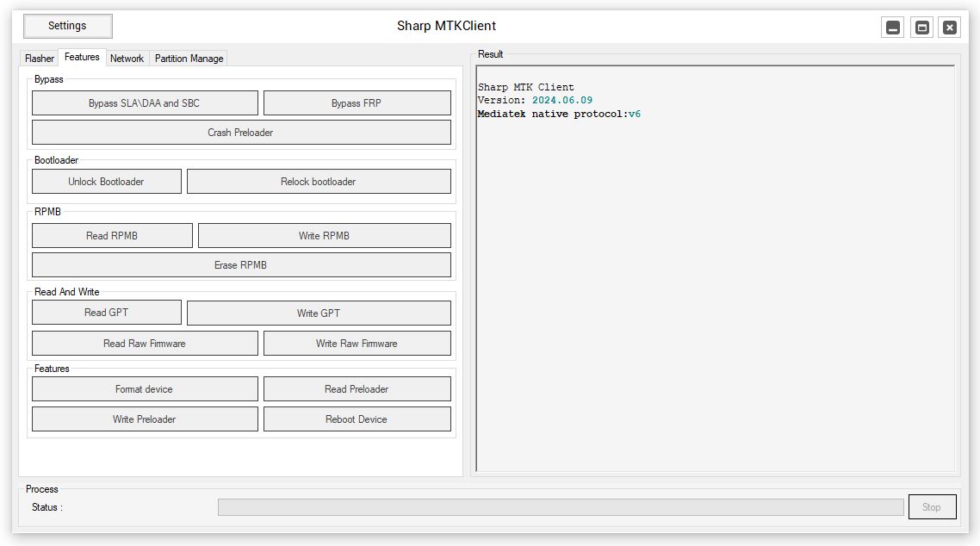Click version text 2024.06.09

tap(561, 100)
